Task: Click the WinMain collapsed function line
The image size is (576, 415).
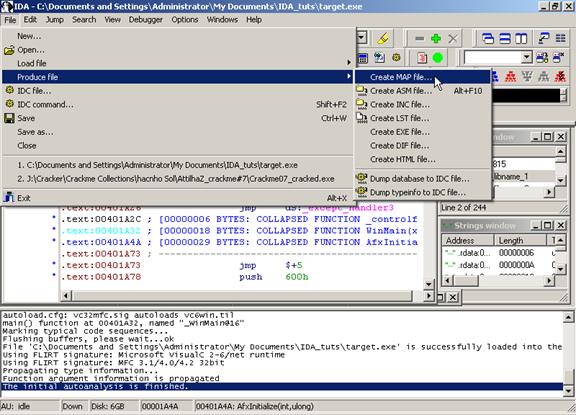Action: (240, 231)
